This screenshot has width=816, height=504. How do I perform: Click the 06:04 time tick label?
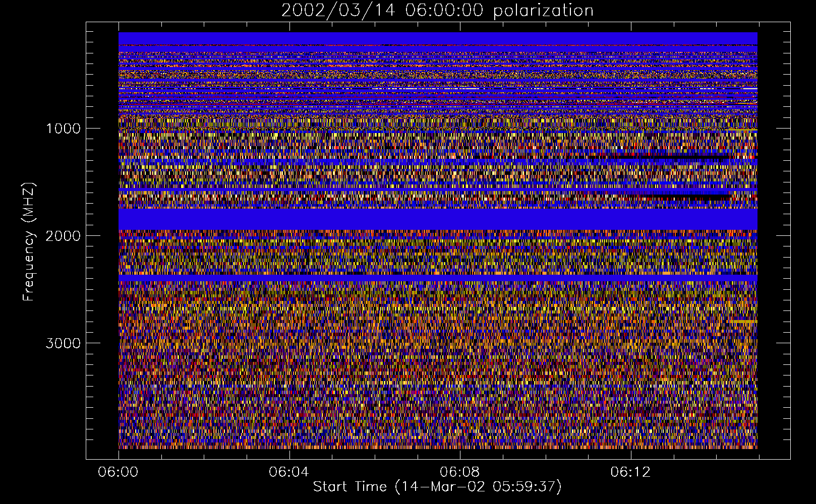[x=289, y=472]
